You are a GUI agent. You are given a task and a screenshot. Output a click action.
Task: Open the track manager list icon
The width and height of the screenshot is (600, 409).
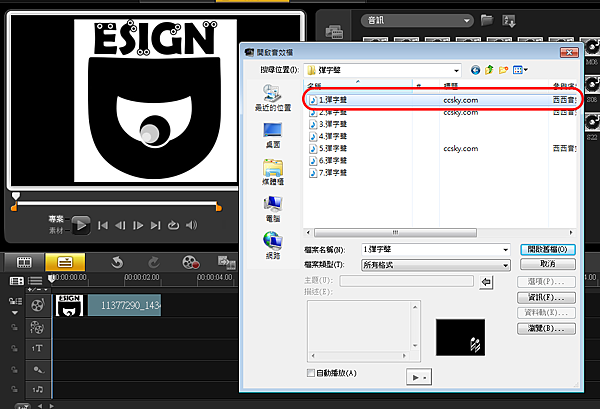[x=35, y=281]
